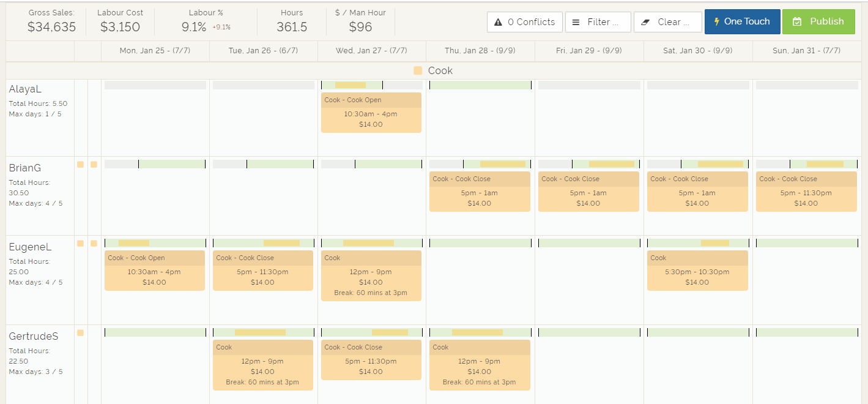Click the orange indicator icon beside EugeneL
The width and height of the screenshot is (868, 404).
pos(79,243)
